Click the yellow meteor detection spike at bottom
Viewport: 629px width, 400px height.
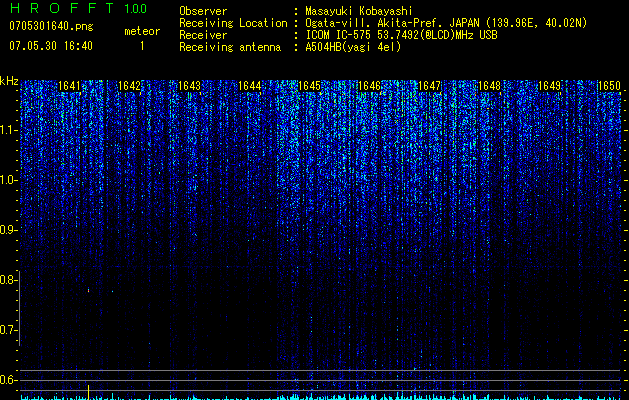[x=88, y=391]
